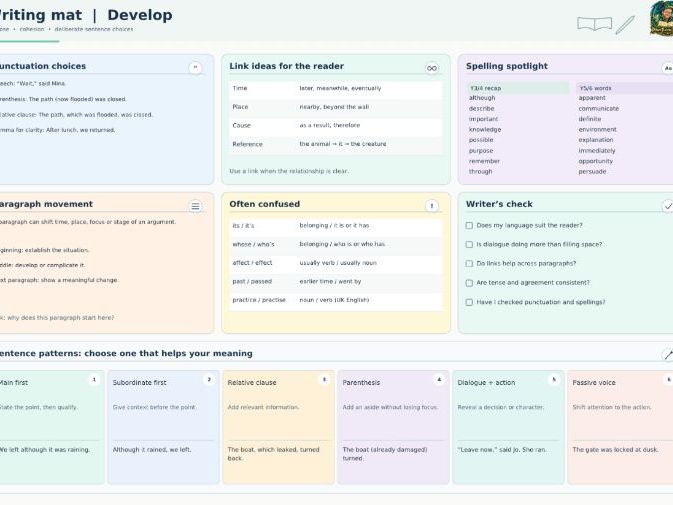This screenshot has width=673, height=505.
Task: Open the avatar picture in top corner
Action: (x=661, y=18)
